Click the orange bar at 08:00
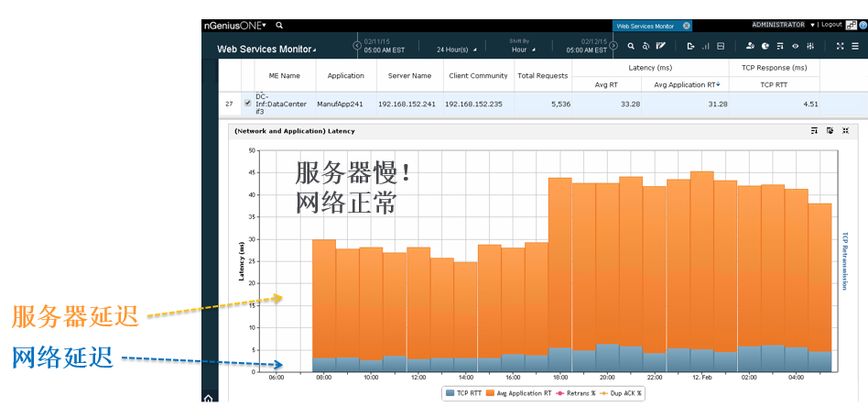Viewport: 868px width, 418px height. click(x=324, y=299)
